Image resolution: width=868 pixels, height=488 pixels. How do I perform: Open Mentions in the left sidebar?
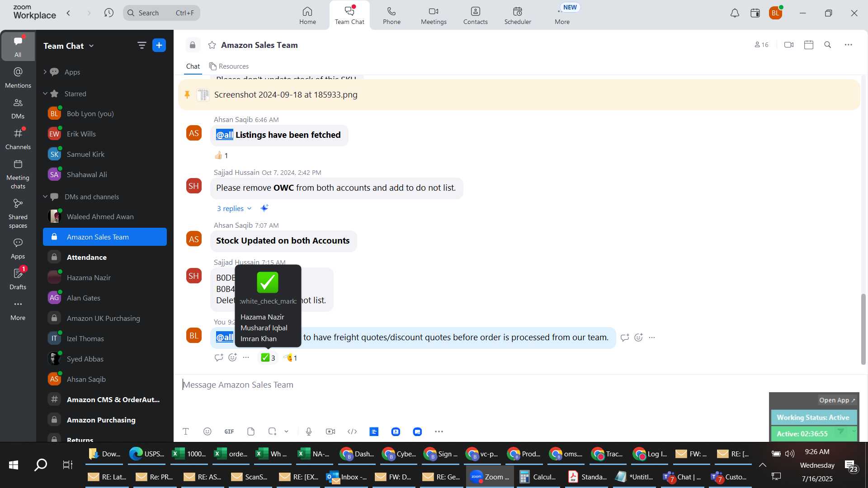18,78
